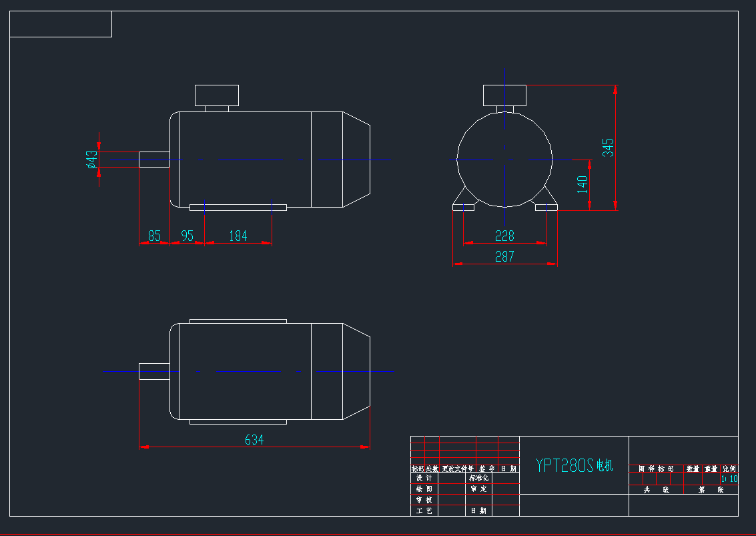This screenshot has height=536, width=756.
Task: Select the 95 dimension text
Action: point(187,236)
